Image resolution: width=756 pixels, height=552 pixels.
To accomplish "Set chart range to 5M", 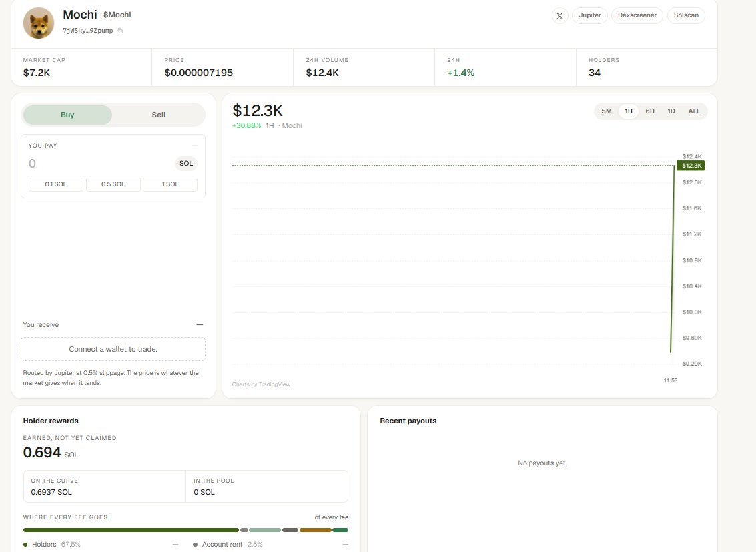I will point(607,111).
